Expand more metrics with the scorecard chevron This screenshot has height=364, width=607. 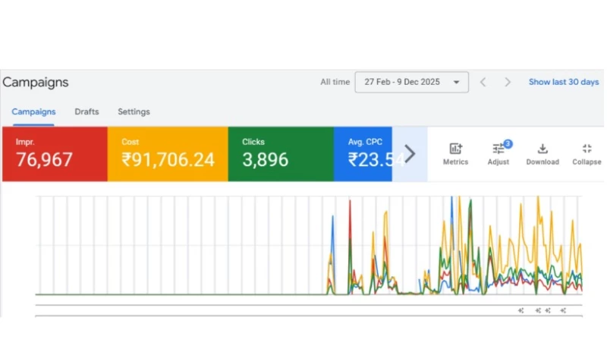point(410,154)
